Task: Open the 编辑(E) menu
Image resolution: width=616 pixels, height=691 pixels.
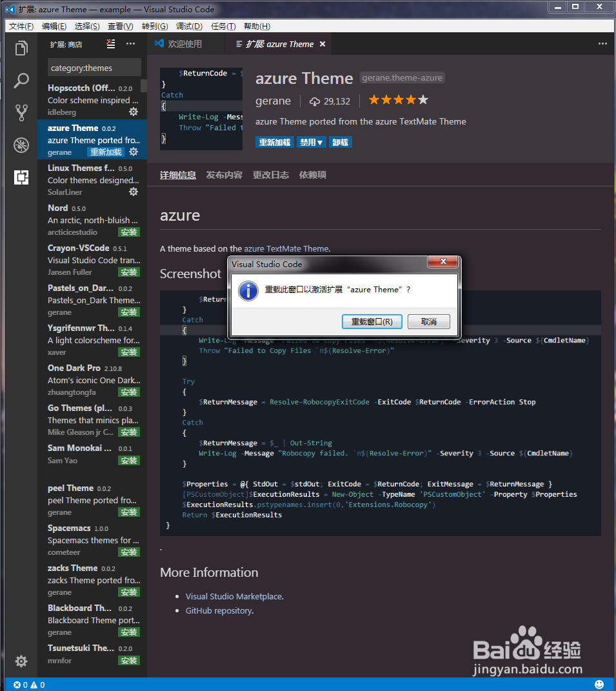Action: tap(54, 26)
